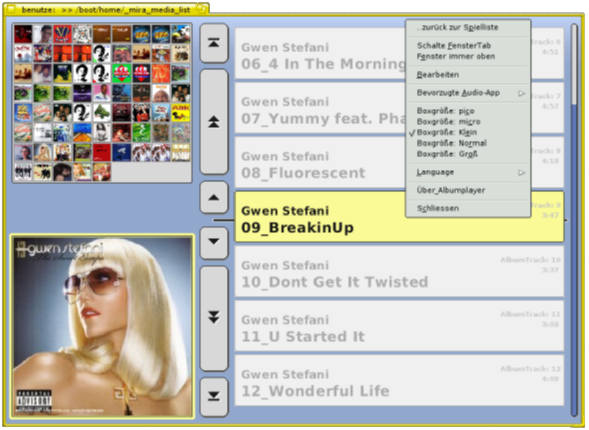This screenshot has height=430, width=589.
Task: Click the large Gwen Stefani album cover
Action: [102, 327]
